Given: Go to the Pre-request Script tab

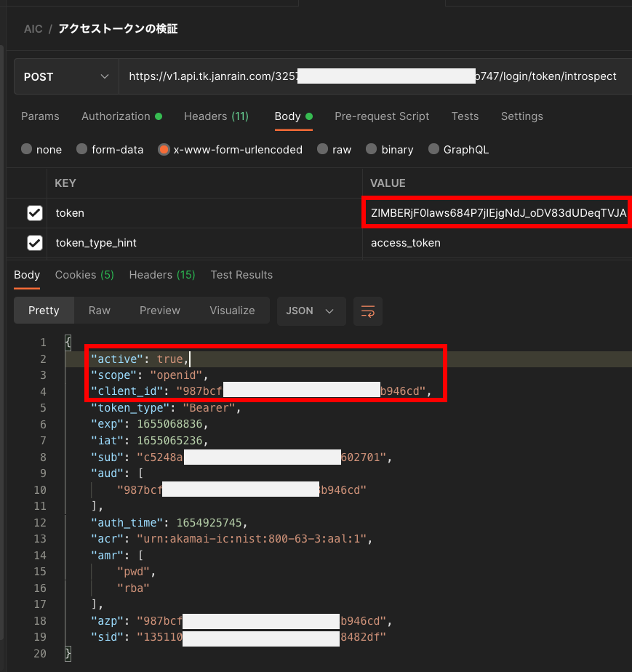Looking at the screenshot, I should point(382,116).
